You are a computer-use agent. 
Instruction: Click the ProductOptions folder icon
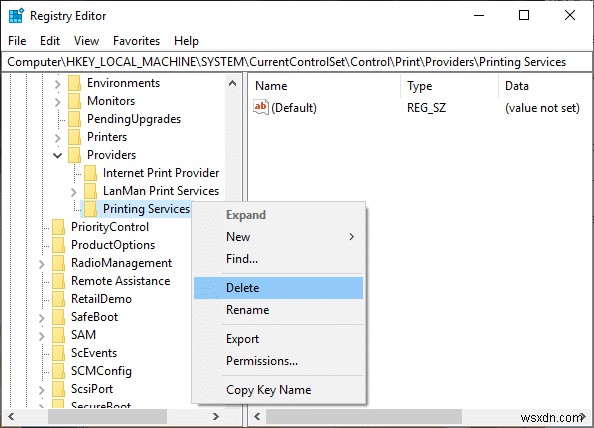point(58,245)
